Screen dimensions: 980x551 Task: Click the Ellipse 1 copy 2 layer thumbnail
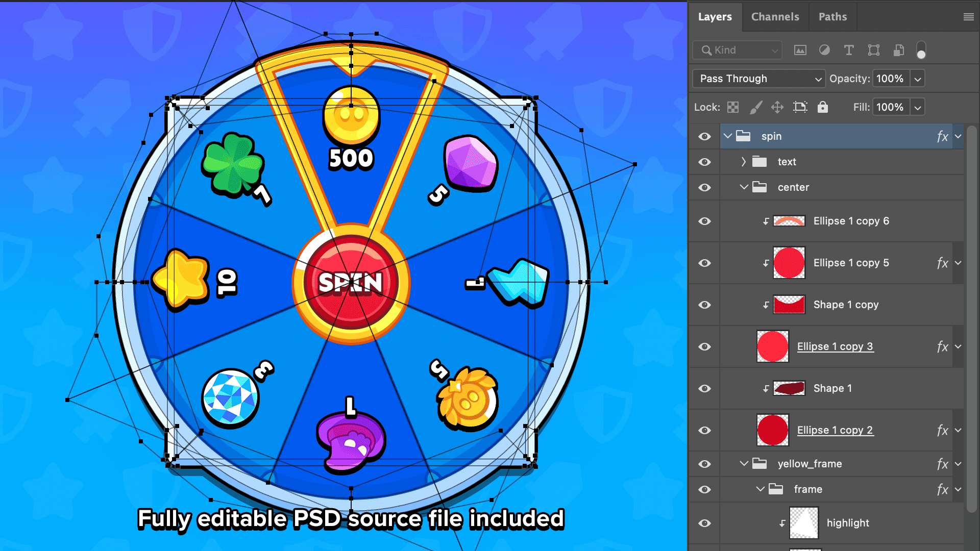click(x=772, y=430)
